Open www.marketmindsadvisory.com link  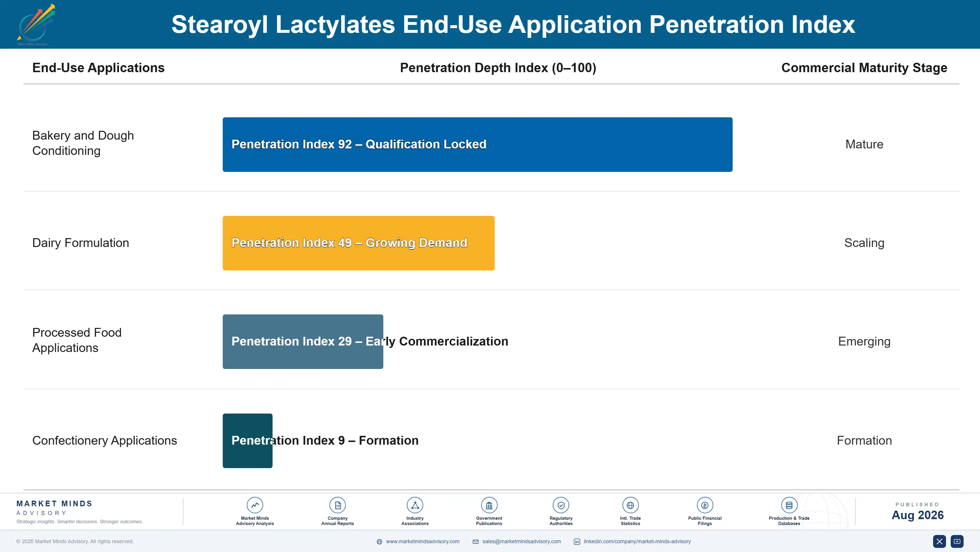pyautogui.click(x=423, y=541)
